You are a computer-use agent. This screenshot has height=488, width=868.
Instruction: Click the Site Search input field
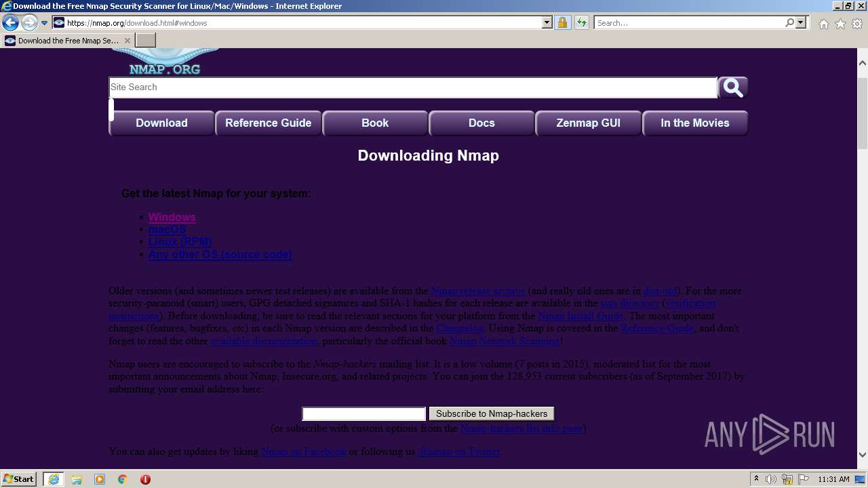click(413, 87)
